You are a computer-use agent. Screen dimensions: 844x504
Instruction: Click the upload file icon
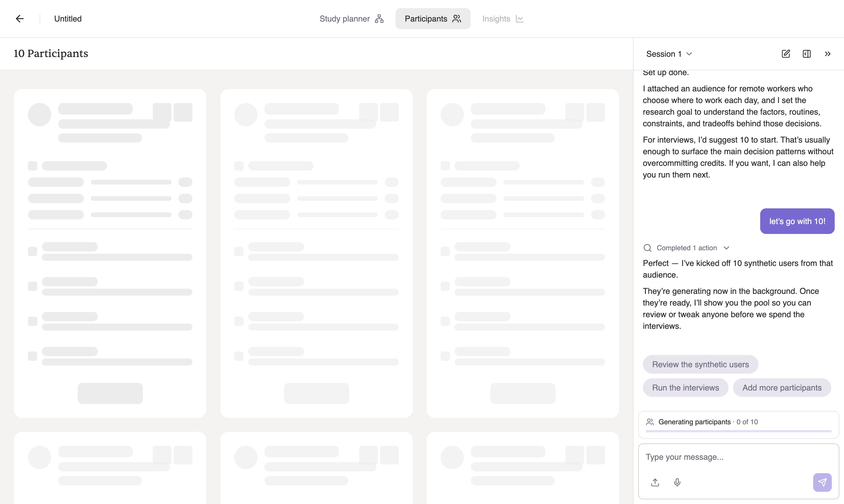click(655, 482)
